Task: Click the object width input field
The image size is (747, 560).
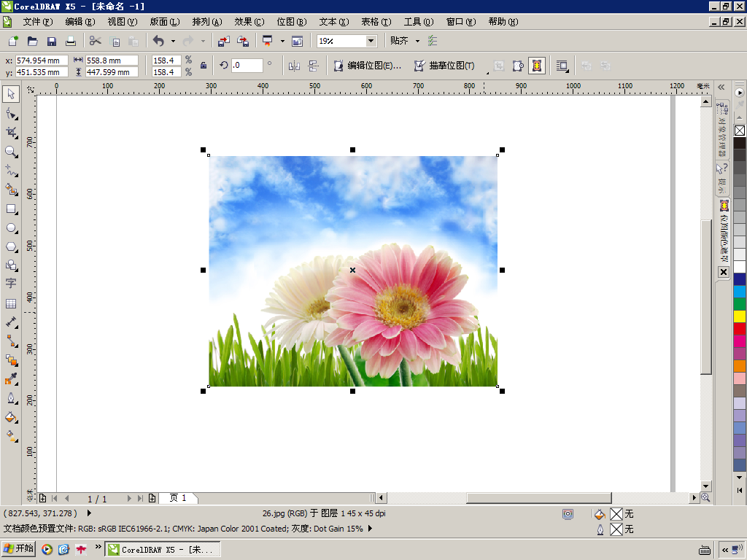Action: pos(112,61)
